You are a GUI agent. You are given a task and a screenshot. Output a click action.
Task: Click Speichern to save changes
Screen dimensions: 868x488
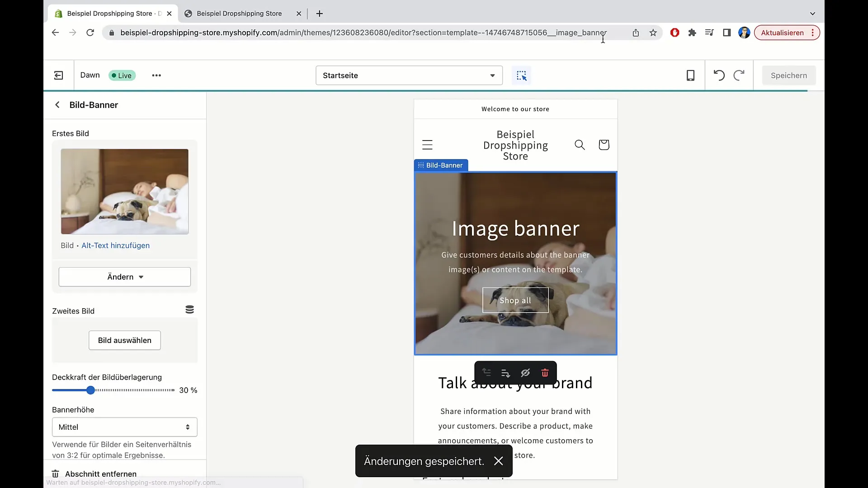(x=789, y=75)
